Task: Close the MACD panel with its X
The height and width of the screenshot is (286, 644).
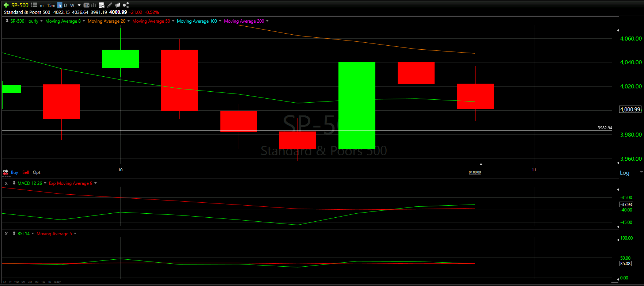Action: (x=6, y=183)
